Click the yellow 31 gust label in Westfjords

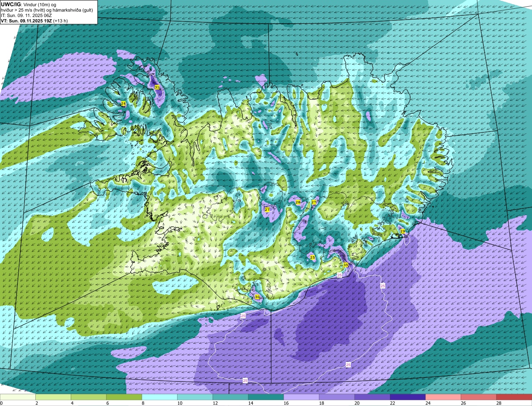(157, 87)
